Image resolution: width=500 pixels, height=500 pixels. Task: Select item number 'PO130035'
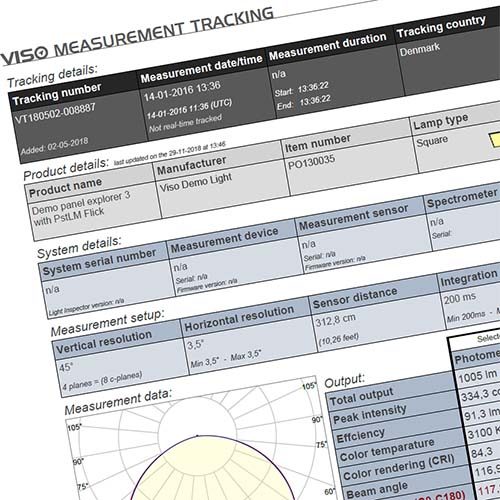tap(311, 162)
